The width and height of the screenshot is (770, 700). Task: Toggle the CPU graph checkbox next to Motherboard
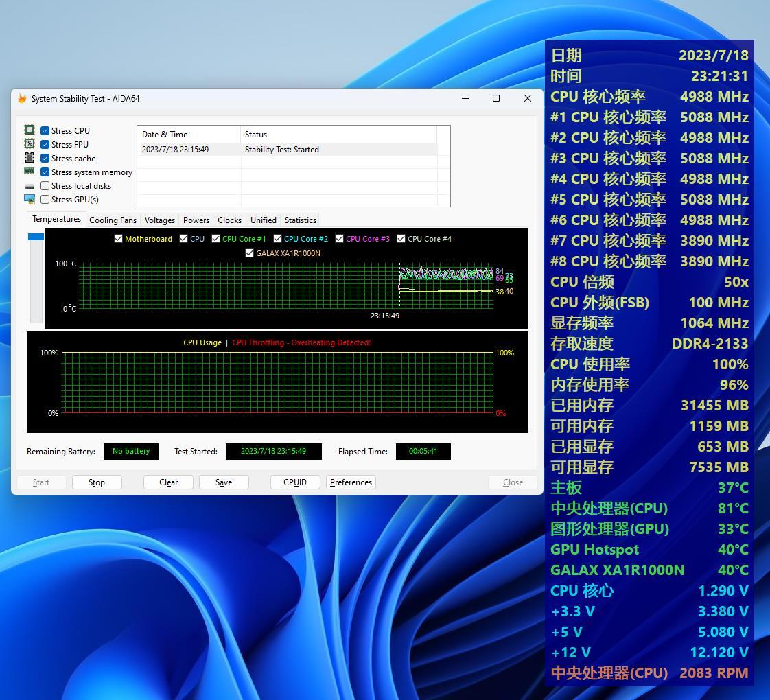click(184, 239)
